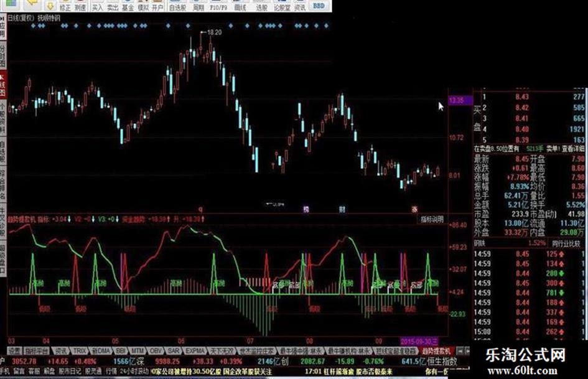Click the F10/F9 toolbar icon
Image resolution: width=588 pixels, height=379 pixels.
[x=218, y=6]
